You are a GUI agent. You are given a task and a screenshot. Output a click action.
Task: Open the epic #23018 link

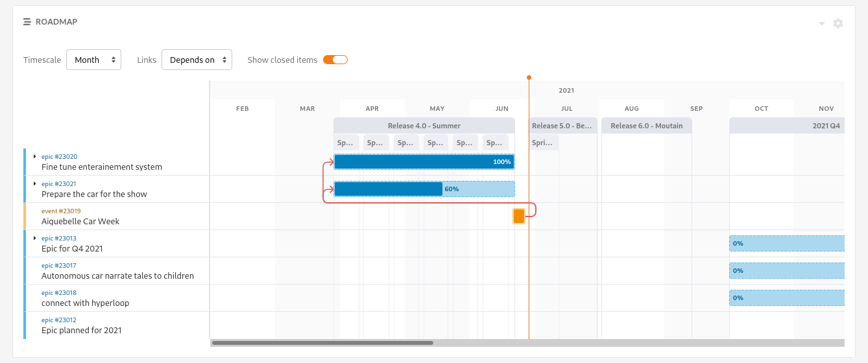58,293
